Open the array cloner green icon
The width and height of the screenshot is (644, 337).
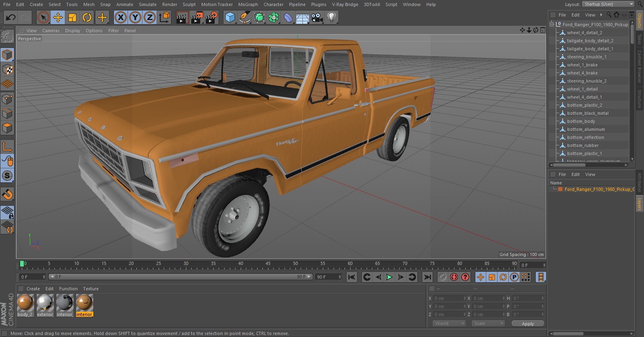tap(274, 17)
